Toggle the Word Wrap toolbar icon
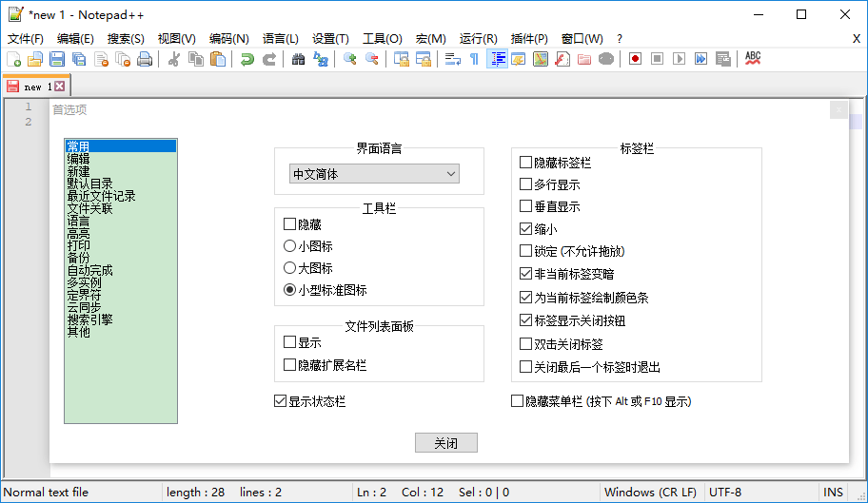Screen dimensions: 868x503 point(452,59)
